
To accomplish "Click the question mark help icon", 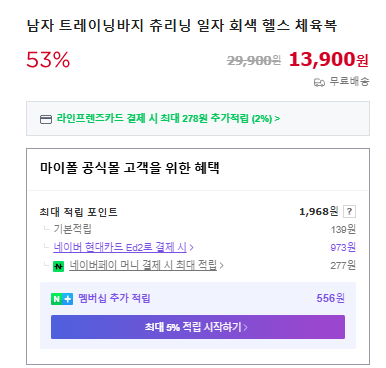I will coord(349,211).
